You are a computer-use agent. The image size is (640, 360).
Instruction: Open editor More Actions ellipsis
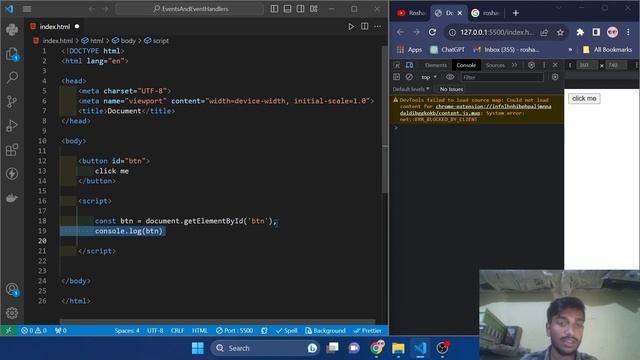[x=378, y=27]
